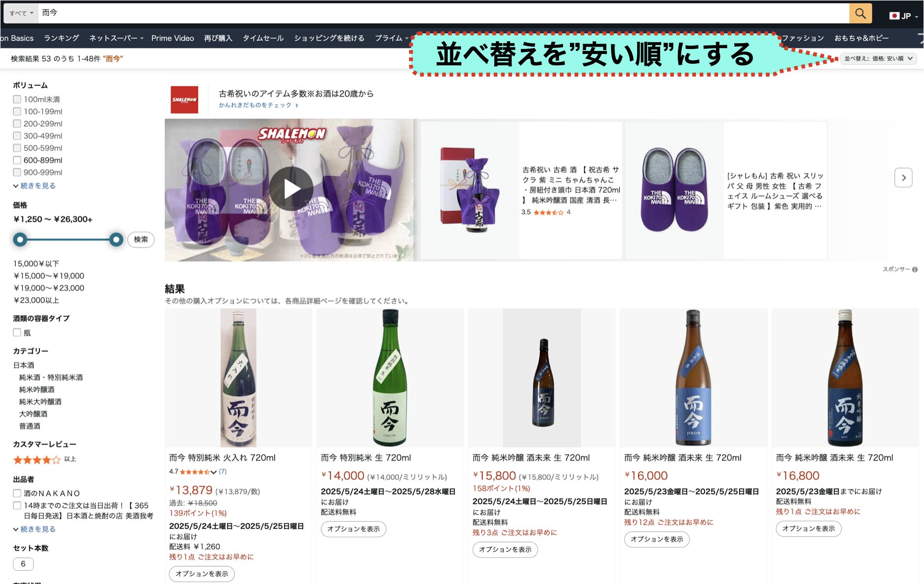Viewport: 924px width, 584px height.
Task: Open 再び購入 in the nav bar
Action: tap(218, 38)
